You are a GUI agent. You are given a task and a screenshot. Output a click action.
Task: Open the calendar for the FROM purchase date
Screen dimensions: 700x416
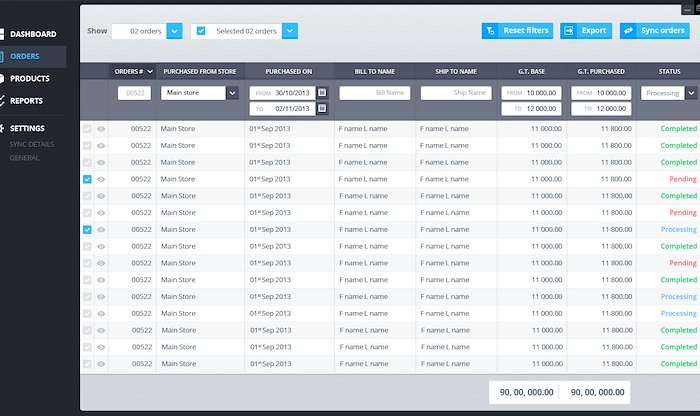(322, 92)
